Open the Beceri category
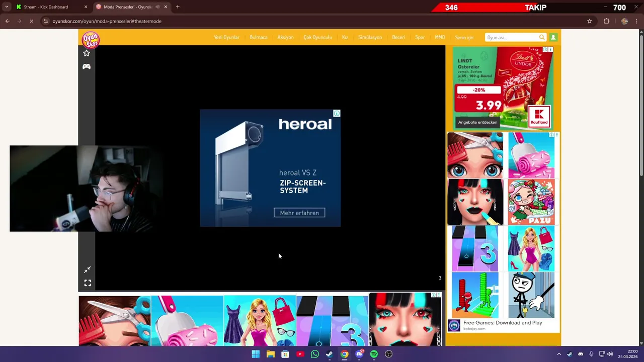 (x=398, y=37)
